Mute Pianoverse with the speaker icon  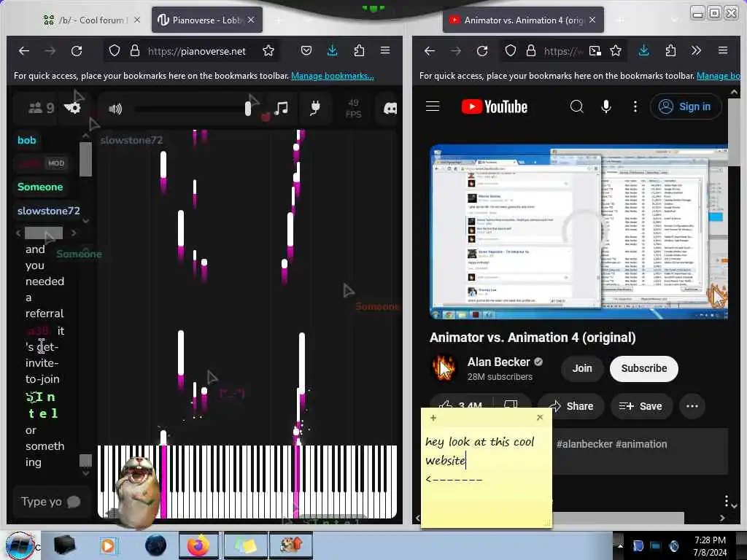click(115, 109)
